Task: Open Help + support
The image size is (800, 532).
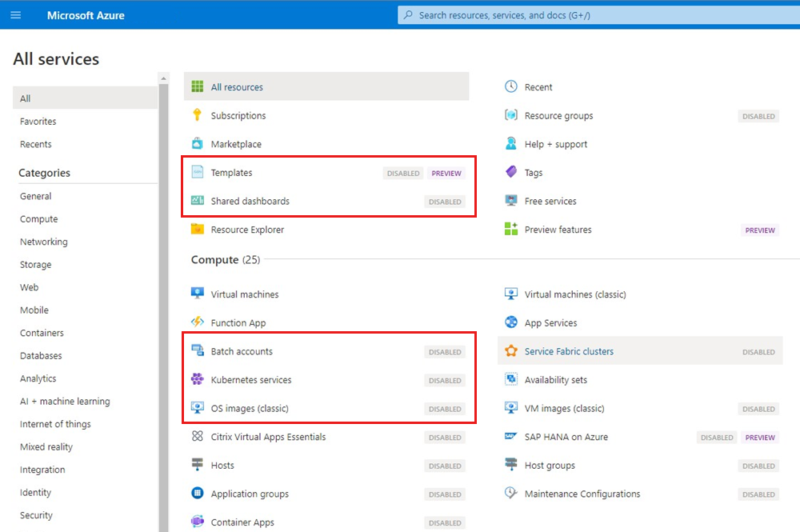Action: coord(556,144)
